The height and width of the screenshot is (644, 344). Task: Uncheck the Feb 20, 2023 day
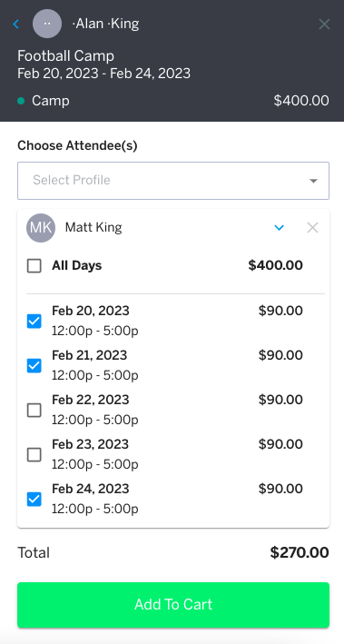34,322
